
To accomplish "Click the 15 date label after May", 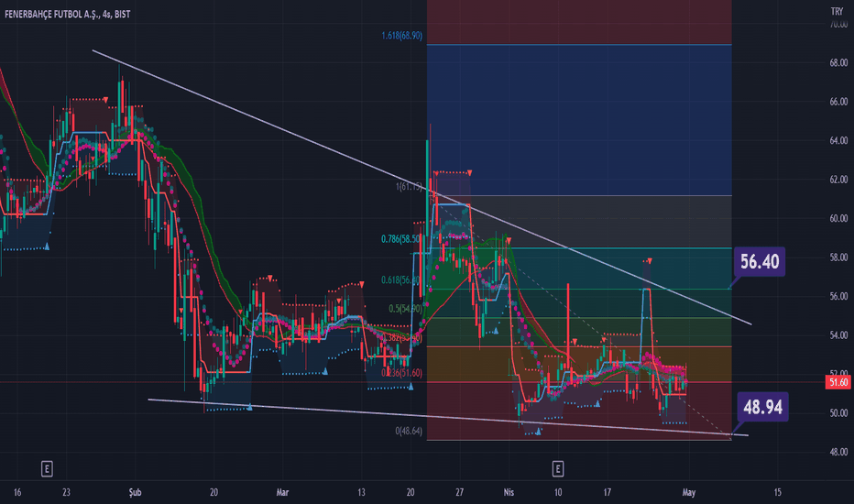I will (777, 493).
